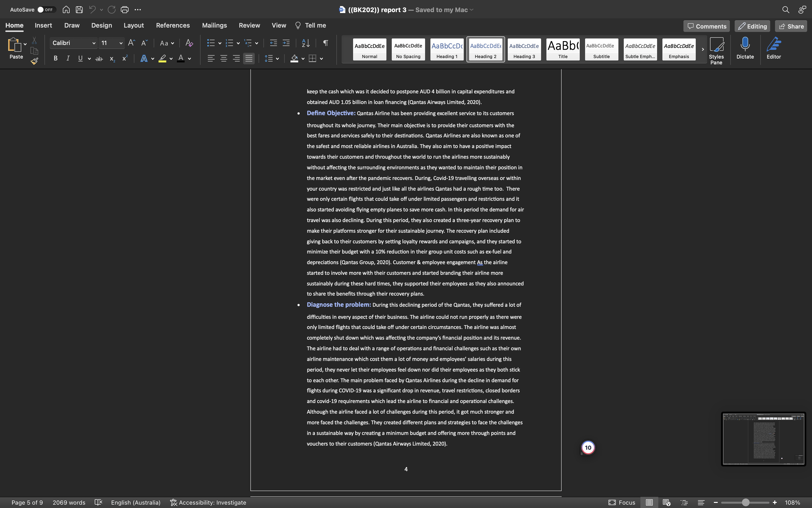The image size is (812, 508).
Task: Redo the last action
Action: 112,10
